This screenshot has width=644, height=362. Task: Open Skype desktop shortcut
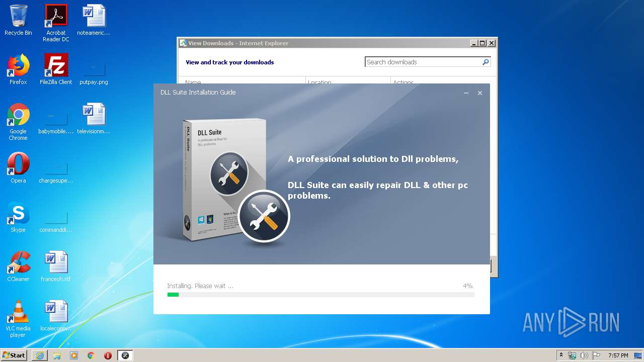coord(18,217)
